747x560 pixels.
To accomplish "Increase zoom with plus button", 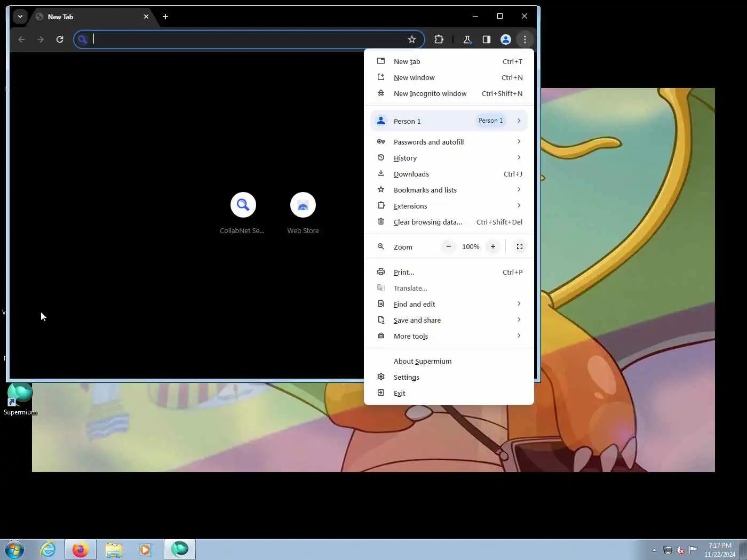I will 493,246.
